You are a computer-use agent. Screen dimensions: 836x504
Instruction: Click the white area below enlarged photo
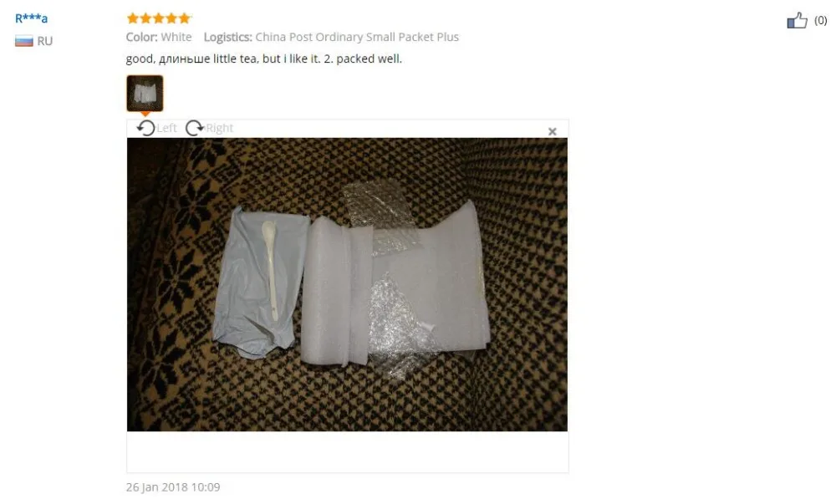coord(347,451)
